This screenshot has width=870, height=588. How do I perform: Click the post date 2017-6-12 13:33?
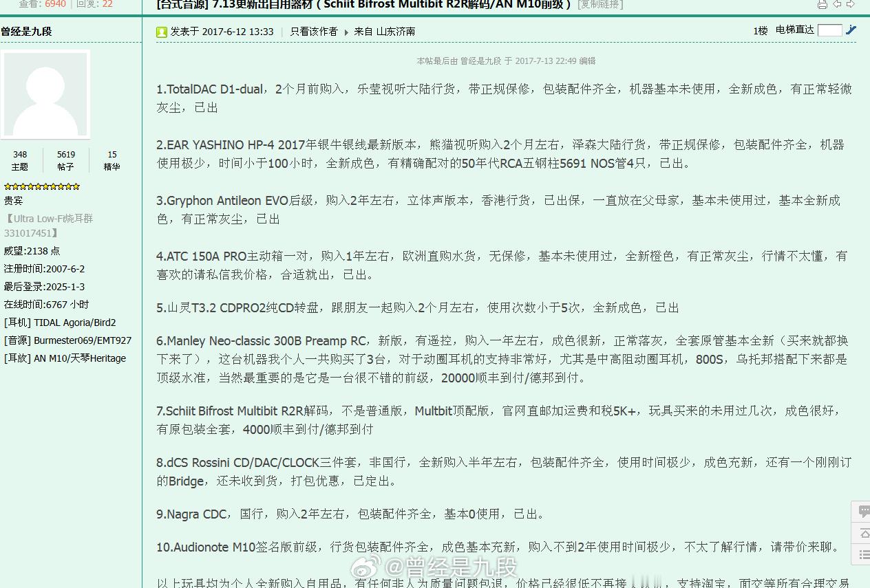[x=238, y=32]
